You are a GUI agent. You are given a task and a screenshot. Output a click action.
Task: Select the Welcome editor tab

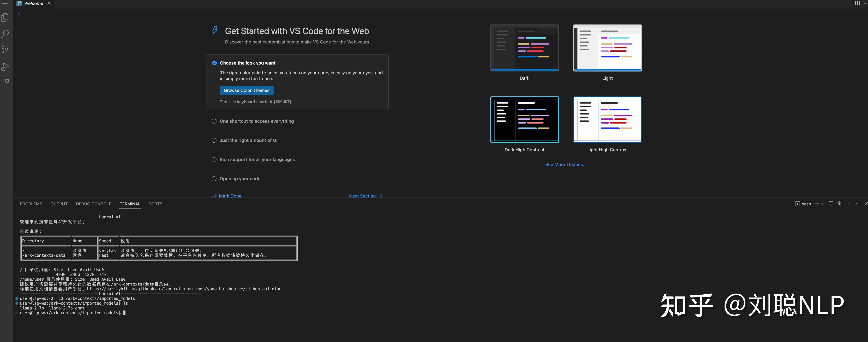[x=33, y=3]
